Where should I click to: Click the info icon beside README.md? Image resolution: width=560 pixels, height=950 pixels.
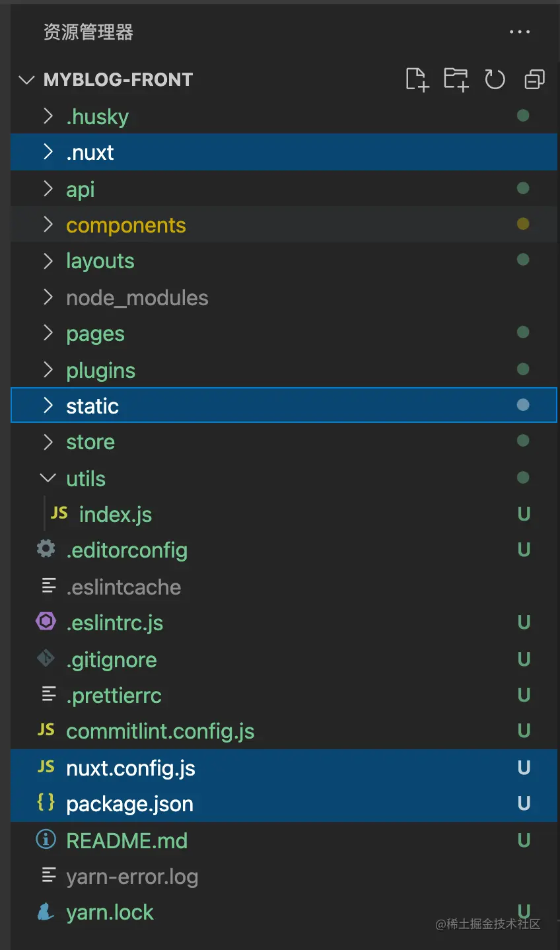(x=46, y=840)
